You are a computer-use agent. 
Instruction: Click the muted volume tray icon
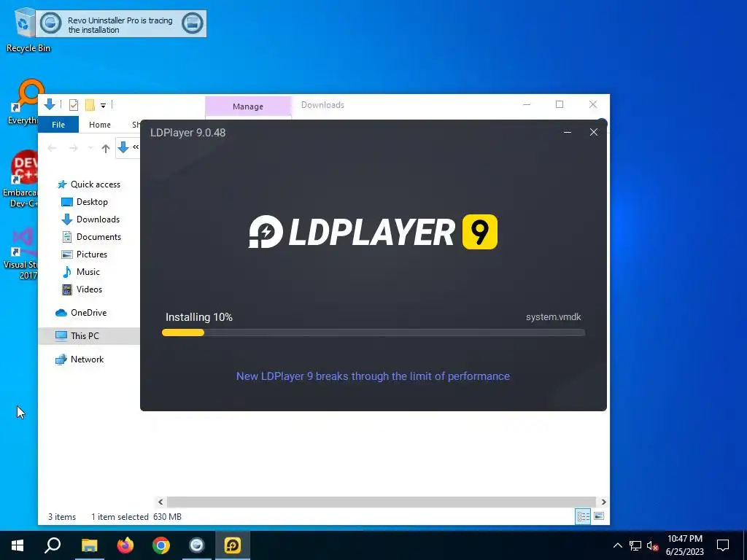653,545
